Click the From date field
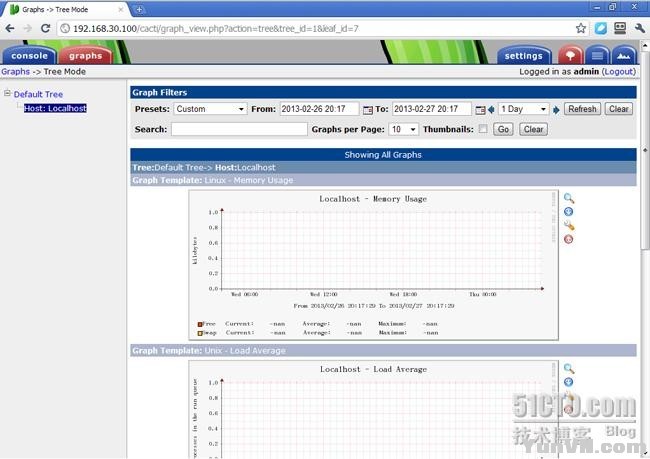650x459 pixels. (319, 109)
